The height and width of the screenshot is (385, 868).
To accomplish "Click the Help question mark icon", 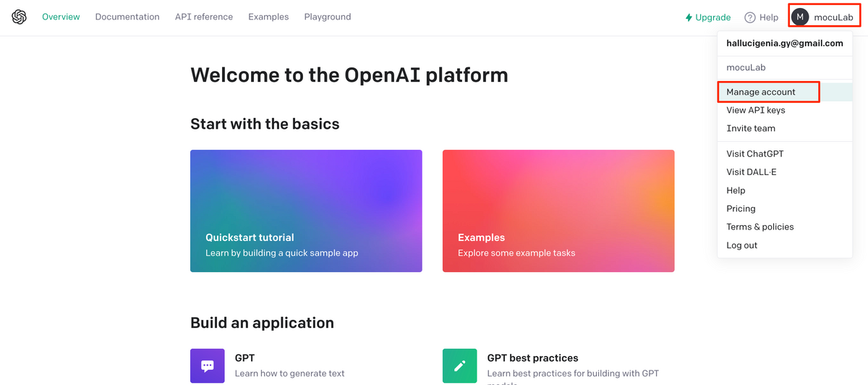I will [x=750, y=17].
